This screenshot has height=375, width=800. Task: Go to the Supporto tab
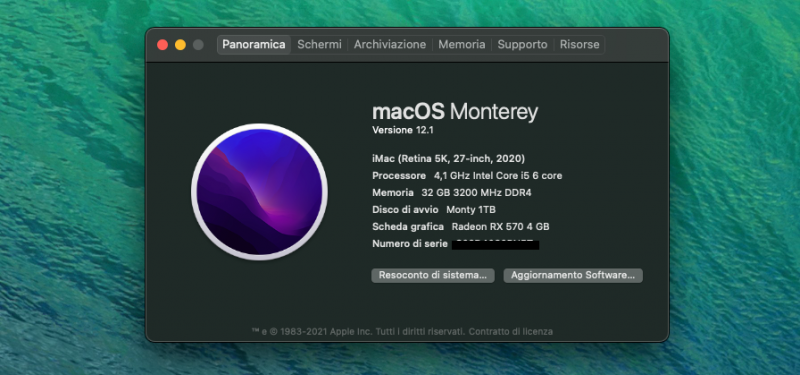point(522,44)
